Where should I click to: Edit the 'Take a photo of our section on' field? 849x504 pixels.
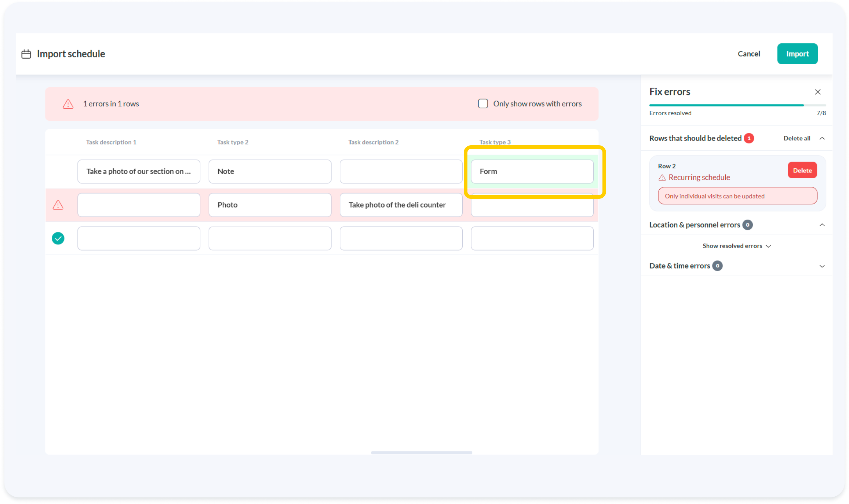tap(139, 171)
